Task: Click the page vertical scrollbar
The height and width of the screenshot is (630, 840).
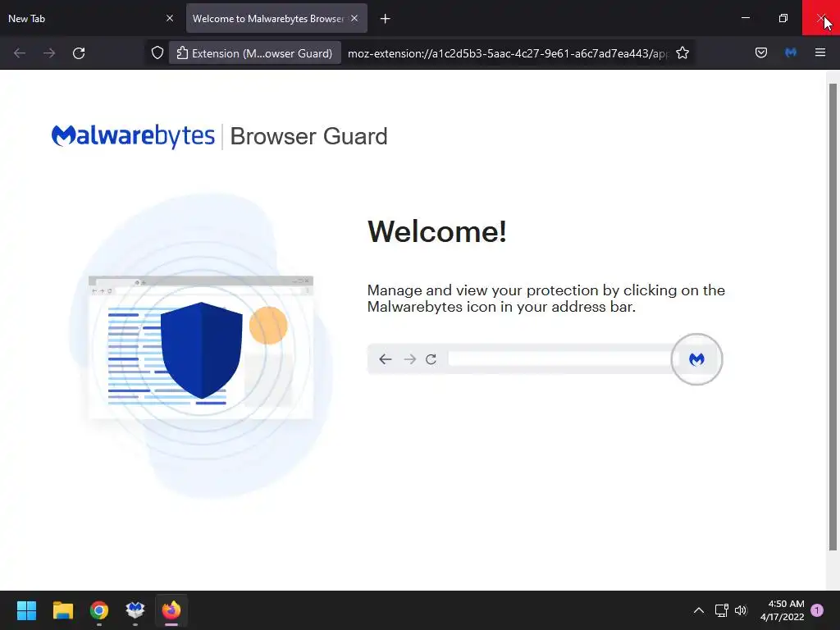Action: [x=833, y=317]
